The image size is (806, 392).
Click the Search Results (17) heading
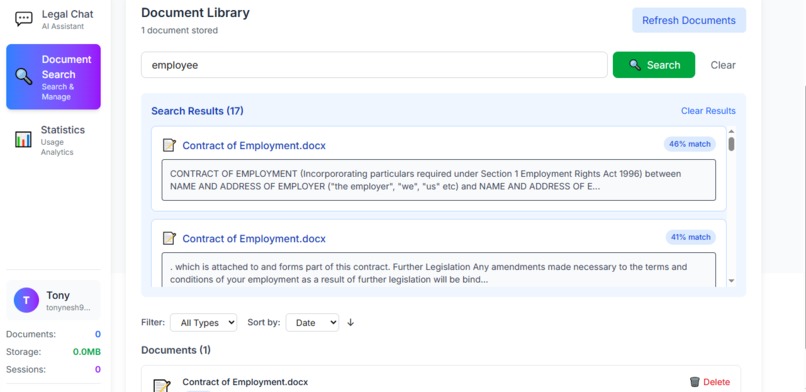(x=197, y=111)
